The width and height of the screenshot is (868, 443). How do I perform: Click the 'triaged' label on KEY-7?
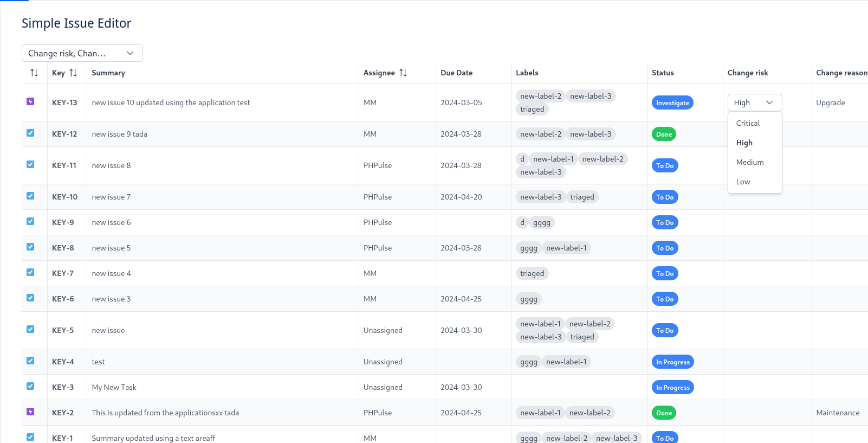(x=532, y=274)
